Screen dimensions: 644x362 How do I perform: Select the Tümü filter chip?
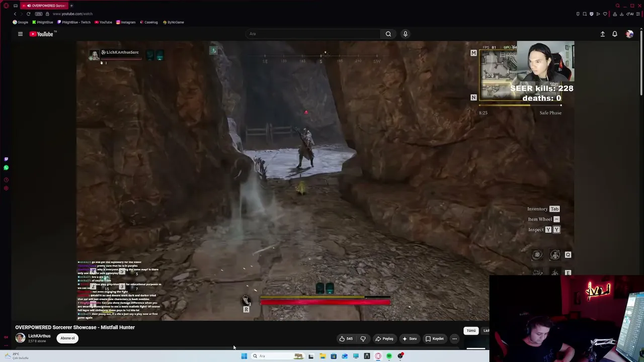(x=471, y=330)
